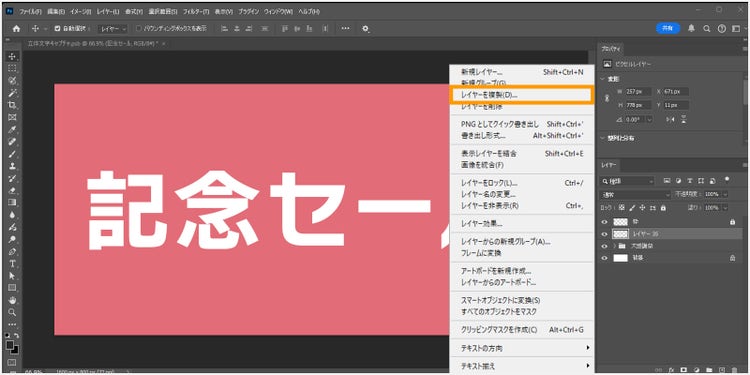The height and width of the screenshot is (375, 750).
Task: Collapse the 変形 section in Properties
Action: [603, 78]
